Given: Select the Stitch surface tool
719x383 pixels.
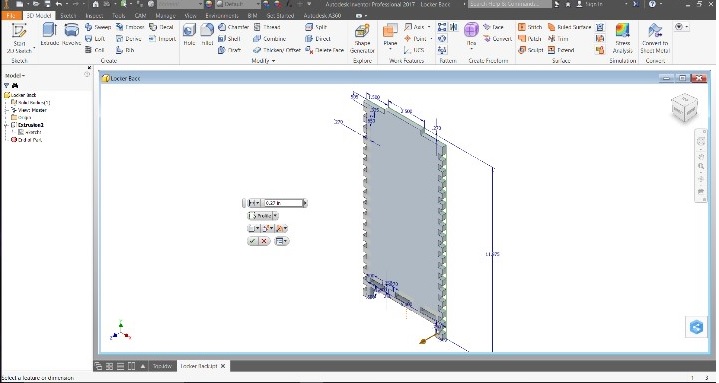Looking at the screenshot, I should tap(530, 27).
